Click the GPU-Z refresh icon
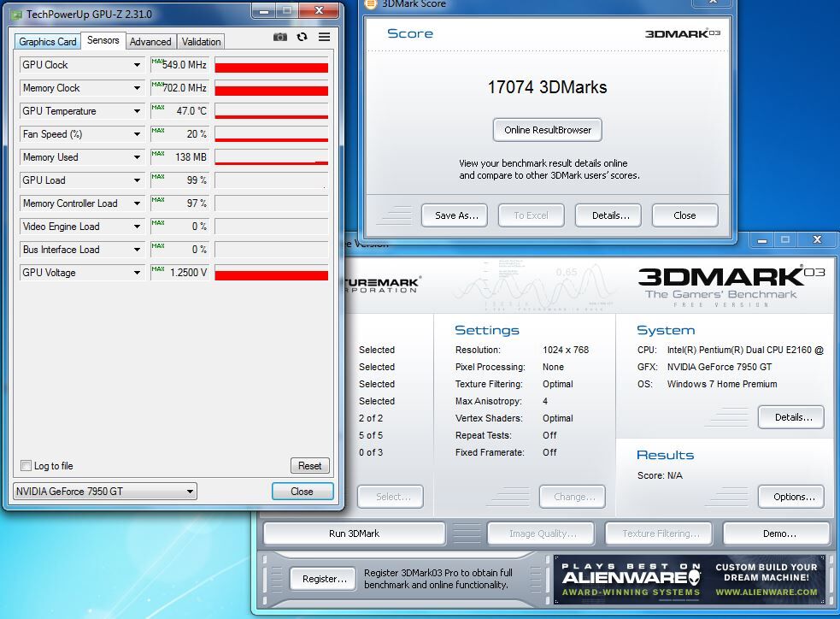 [x=303, y=37]
